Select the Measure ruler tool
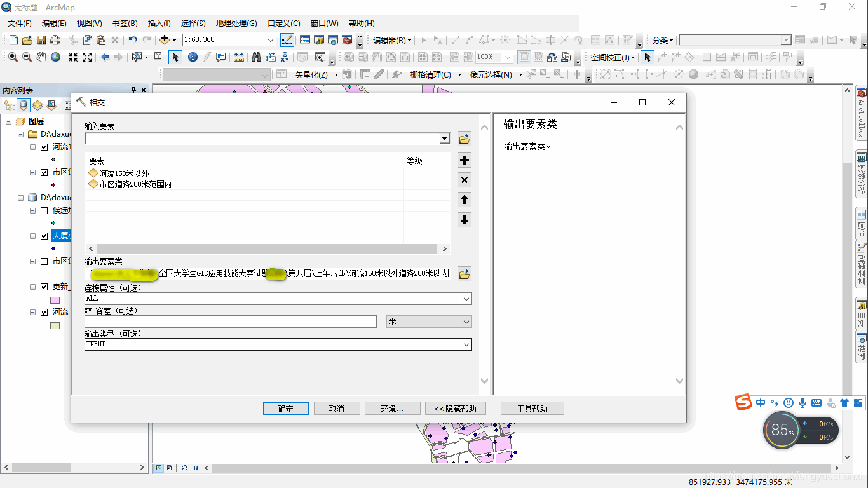The image size is (868, 488). coord(239,57)
